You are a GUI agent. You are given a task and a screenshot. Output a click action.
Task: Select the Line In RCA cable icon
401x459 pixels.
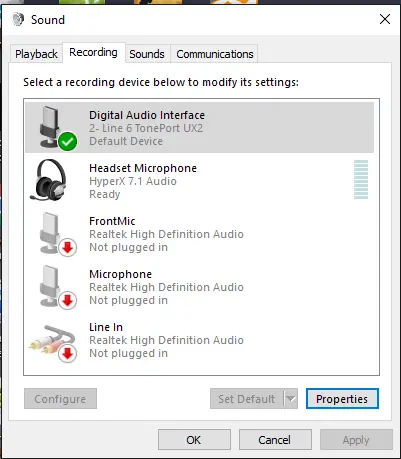tap(51, 339)
